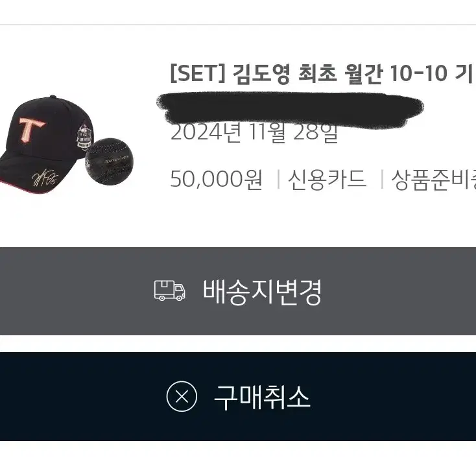
Task: Click the 배송지변경 label text
Action: 262,292
